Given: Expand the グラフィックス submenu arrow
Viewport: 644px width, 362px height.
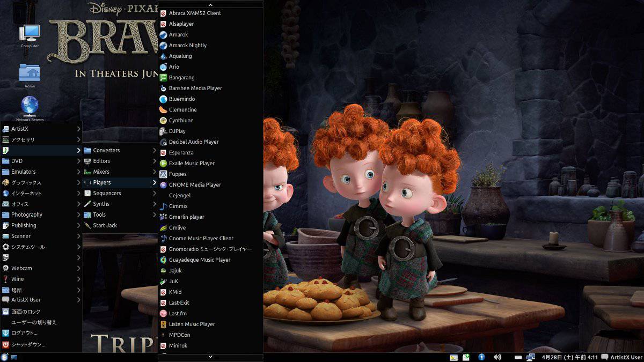Looking at the screenshot, I should 78,182.
